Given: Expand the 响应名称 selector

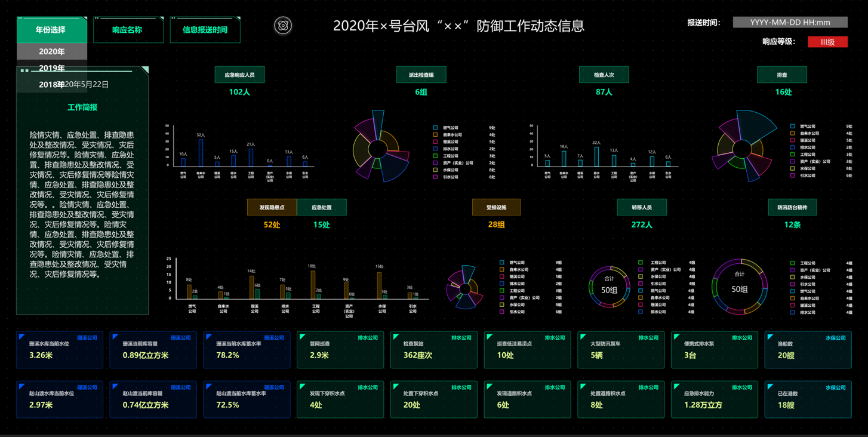Looking at the screenshot, I should [x=128, y=30].
